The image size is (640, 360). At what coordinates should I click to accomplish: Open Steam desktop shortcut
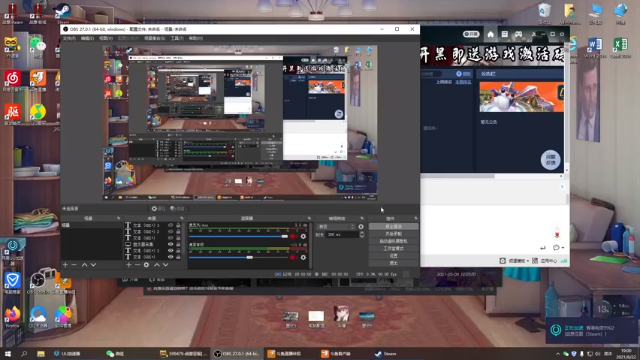point(63,12)
